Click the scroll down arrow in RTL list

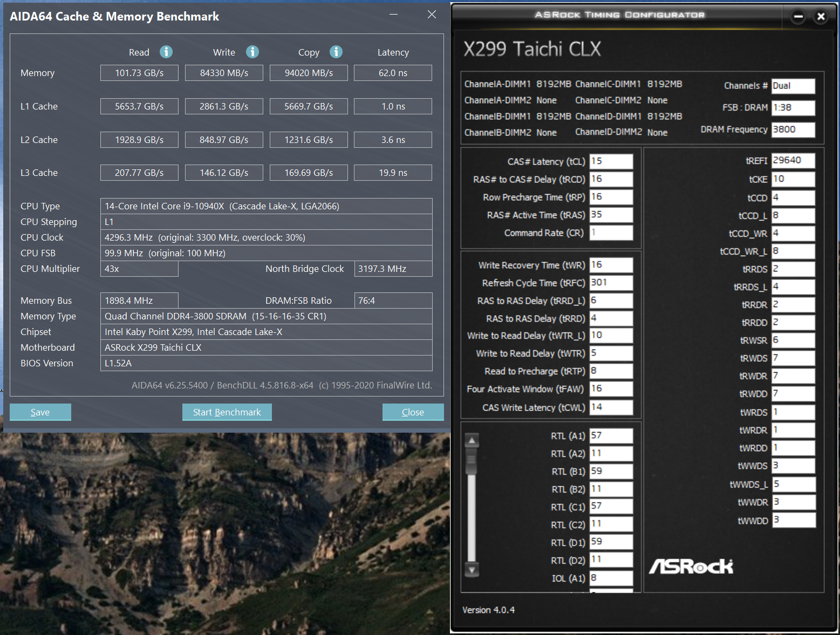[472, 570]
